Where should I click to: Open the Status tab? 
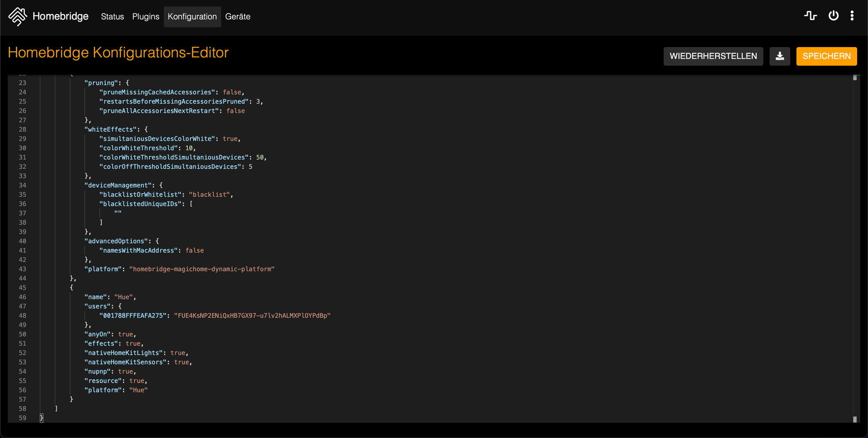click(112, 17)
